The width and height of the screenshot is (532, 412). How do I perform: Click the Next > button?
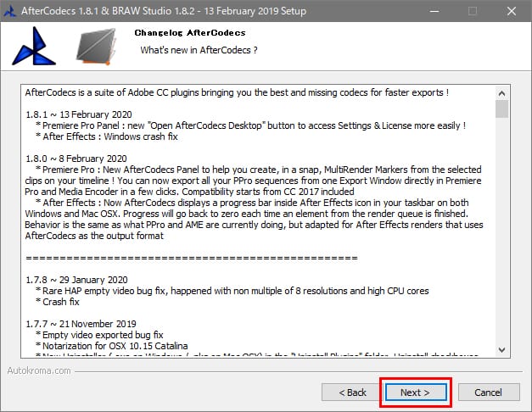point(416,393)
